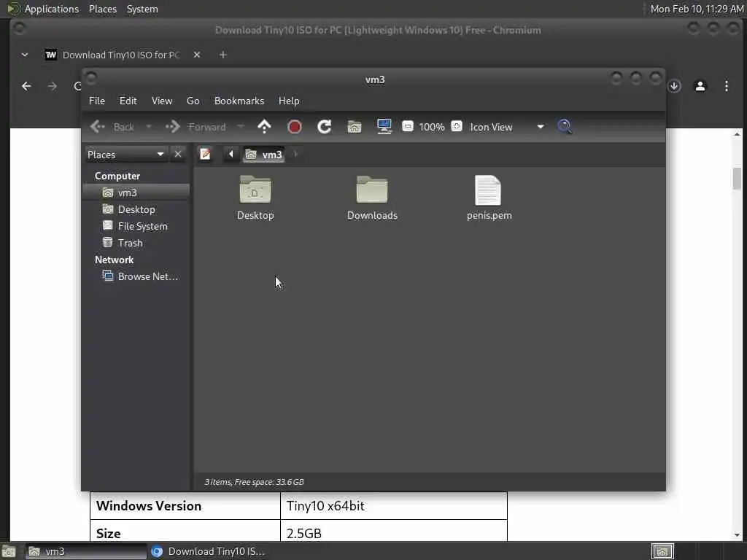Image resolution: width=747 pixels, height=560 pixels.
Task: Open the Bookmarks menu
Action: pos(239,101)
